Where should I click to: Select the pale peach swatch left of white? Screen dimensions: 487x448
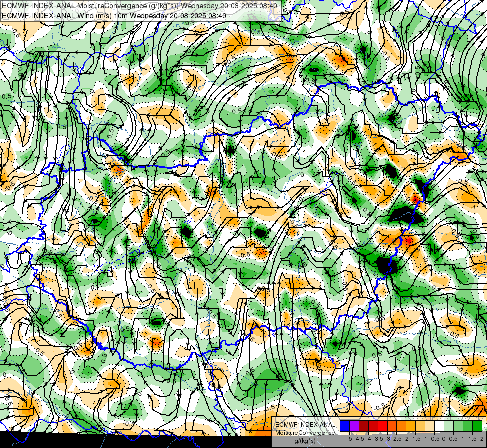(429, 426)
